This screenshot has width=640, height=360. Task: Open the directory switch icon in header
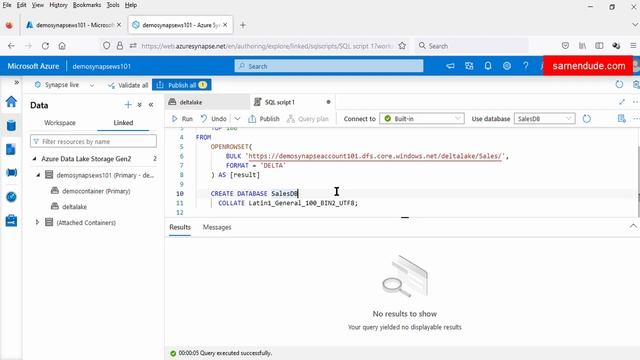click(469, 66)
